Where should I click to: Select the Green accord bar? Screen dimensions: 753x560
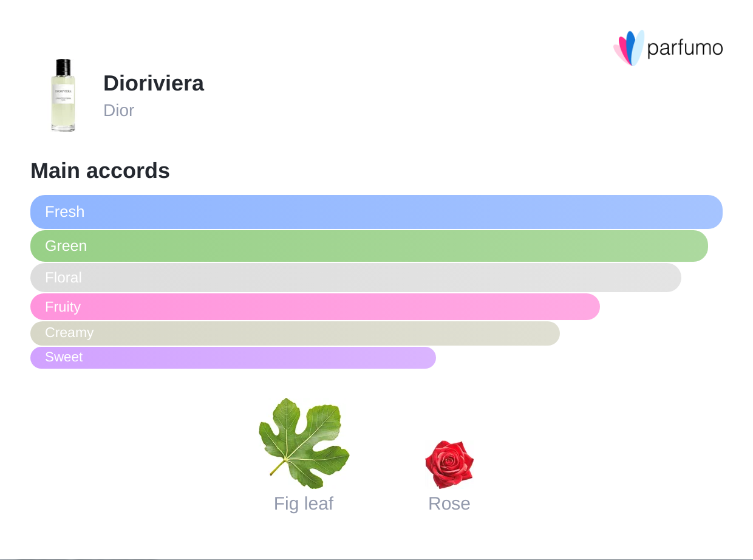[369, 246]
